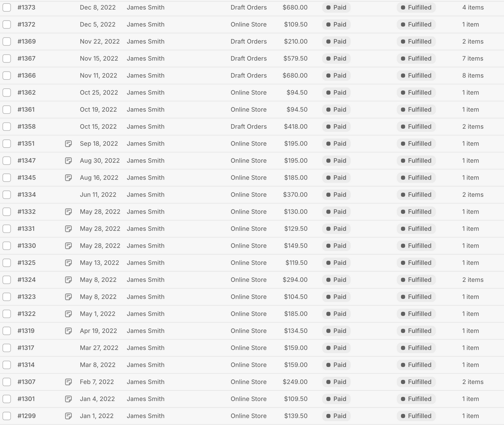Open the note icon on order #1351

point(68,143)
